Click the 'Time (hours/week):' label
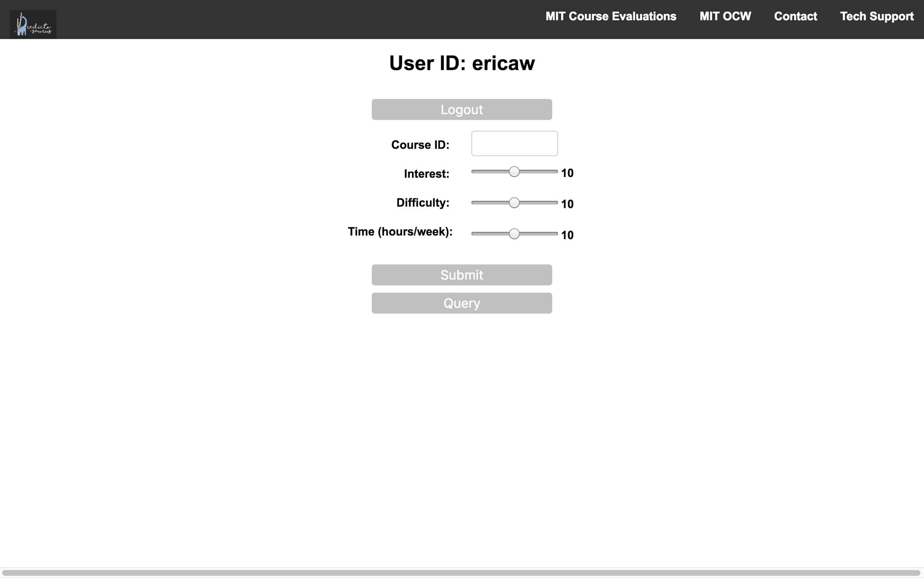 tap(400, 232)
